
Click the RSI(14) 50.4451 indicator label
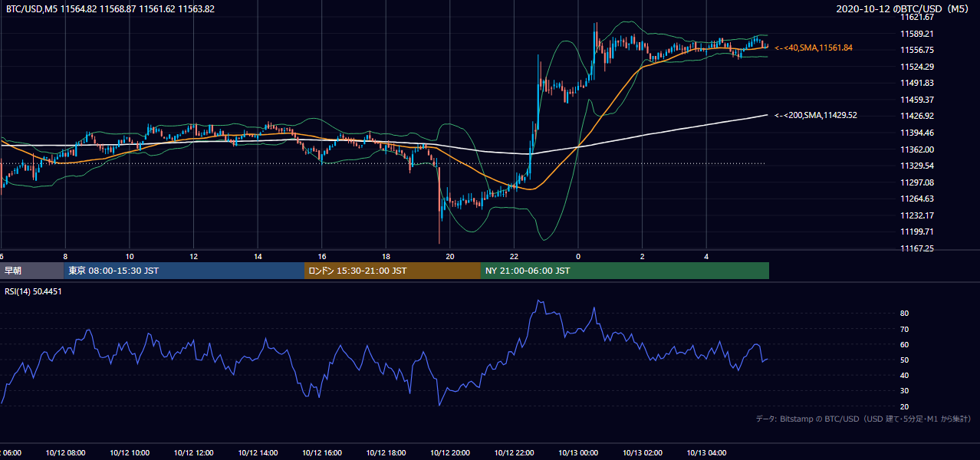(x=33, y=291)
